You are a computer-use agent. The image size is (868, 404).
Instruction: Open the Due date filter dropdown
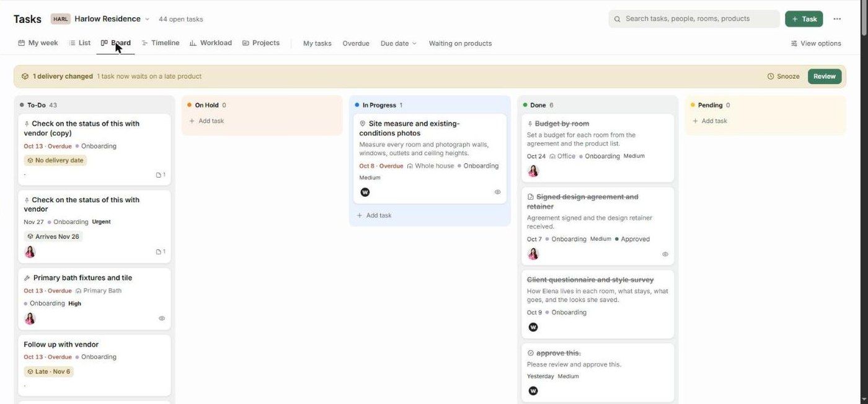tap(399, 43)
